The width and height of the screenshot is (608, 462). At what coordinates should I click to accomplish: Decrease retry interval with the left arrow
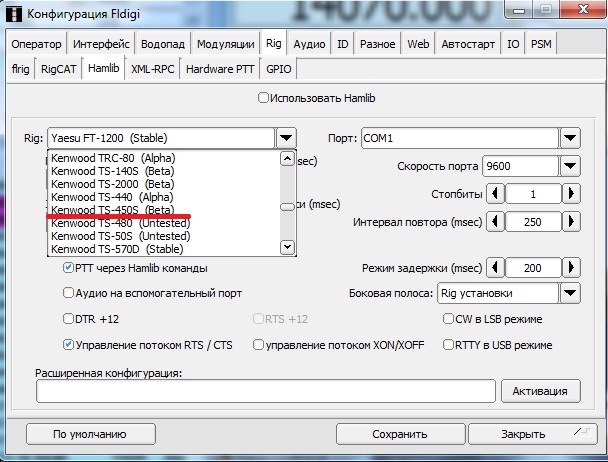(492, 222)
